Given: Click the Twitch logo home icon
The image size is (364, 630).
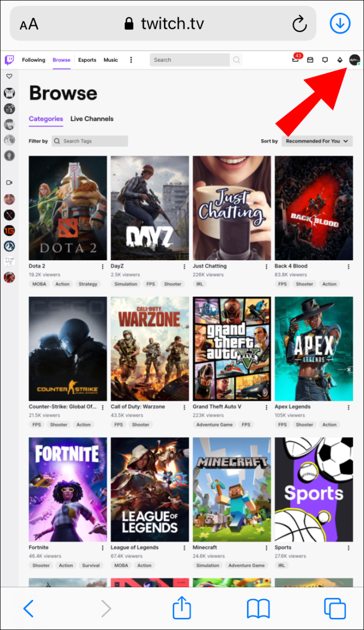Looking at the screenshot, I should tap(9, 60).
